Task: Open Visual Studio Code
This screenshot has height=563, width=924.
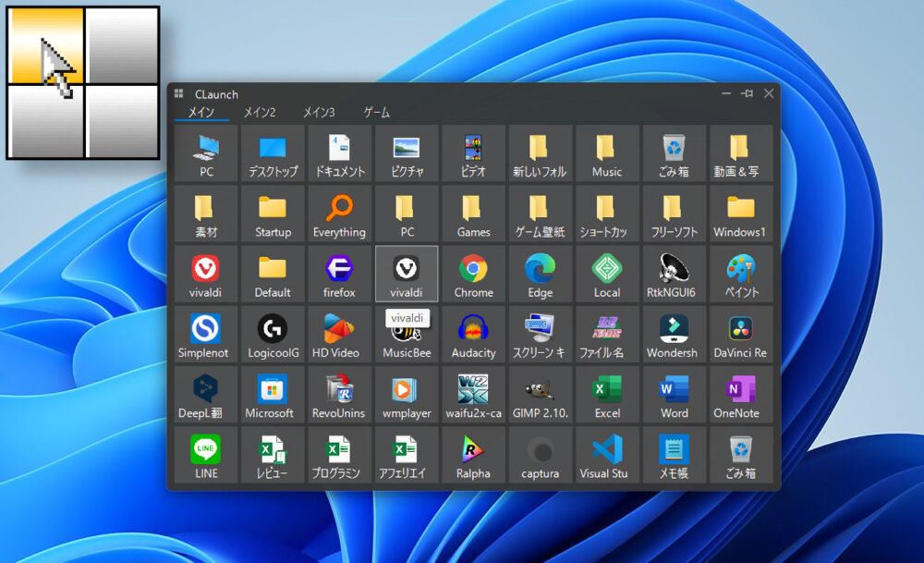Action: [x=606, y=456]
